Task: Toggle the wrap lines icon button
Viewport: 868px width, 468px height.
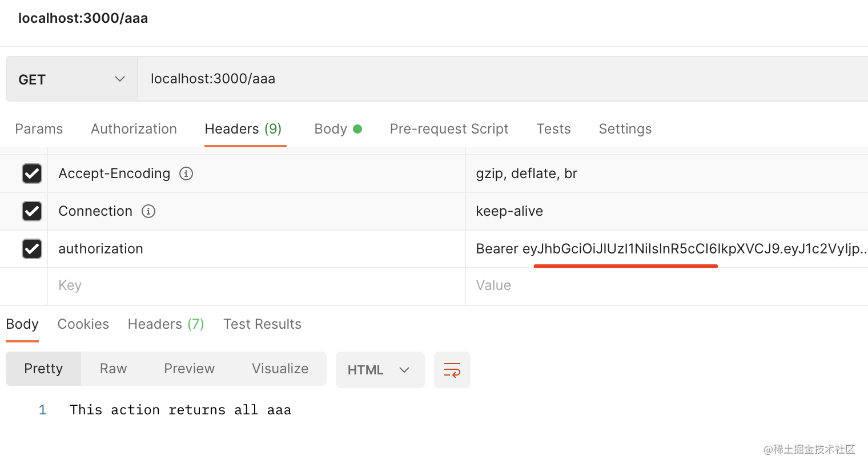Action: [x=452, y=370]
